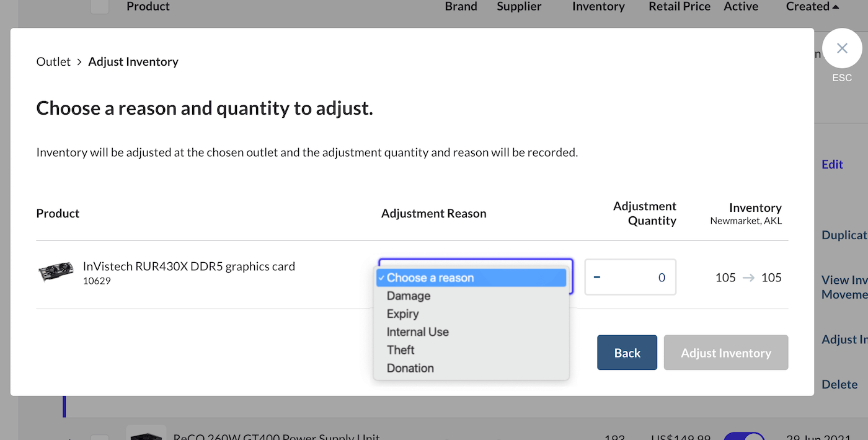
Task: Click the minus icon to decrease quantity
Action: coord(596,277)
